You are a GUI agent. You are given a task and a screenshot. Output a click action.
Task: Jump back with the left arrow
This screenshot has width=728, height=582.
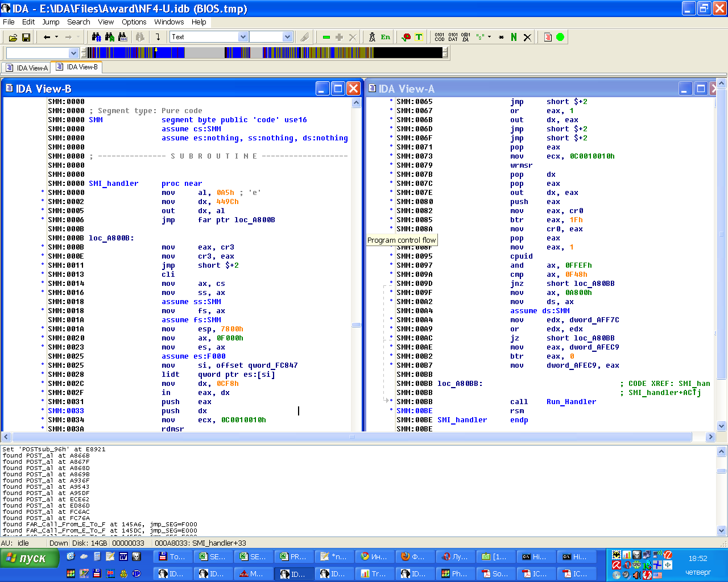point(47,38)
